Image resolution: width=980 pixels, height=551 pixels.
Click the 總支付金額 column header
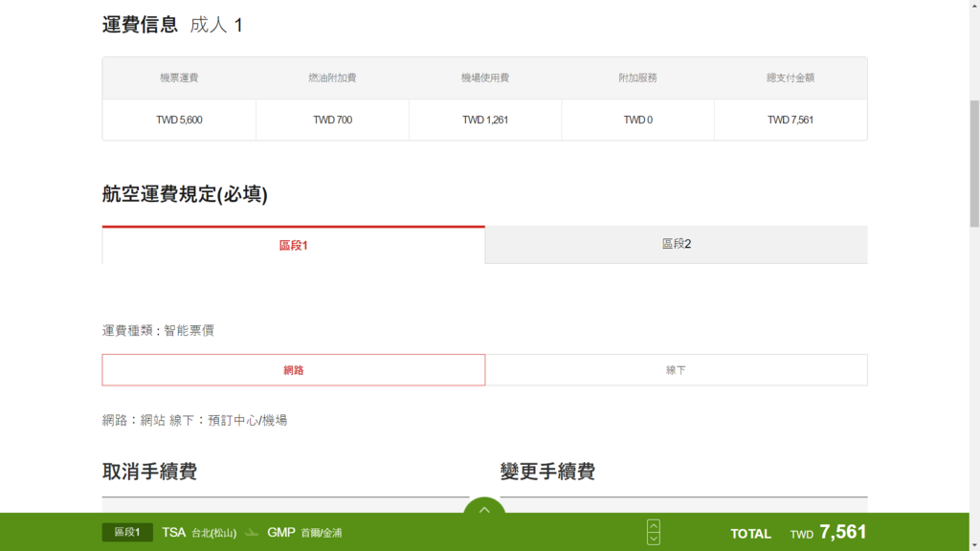click(791, 78)
